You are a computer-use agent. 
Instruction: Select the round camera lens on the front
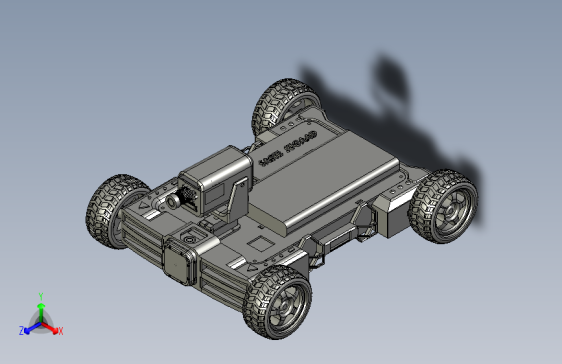click(x=173, y=202)
